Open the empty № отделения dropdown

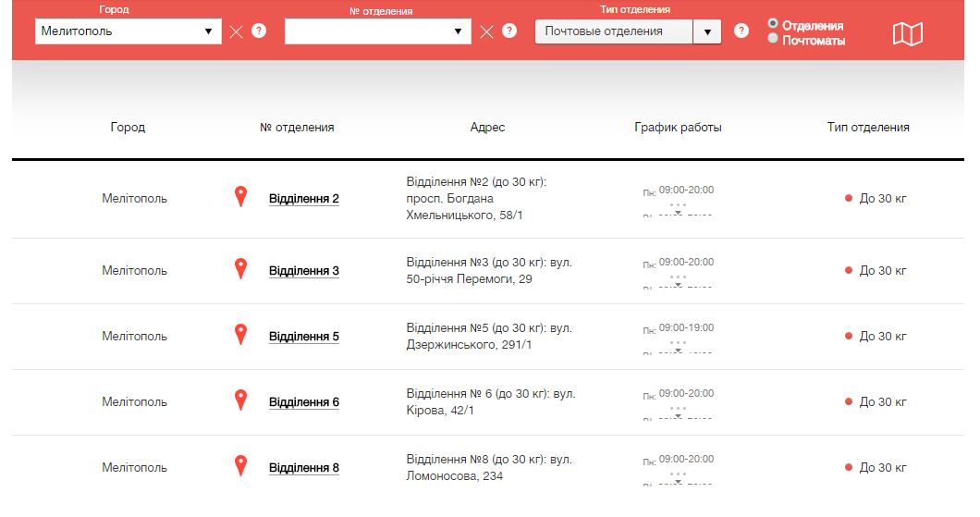[378, 31]
